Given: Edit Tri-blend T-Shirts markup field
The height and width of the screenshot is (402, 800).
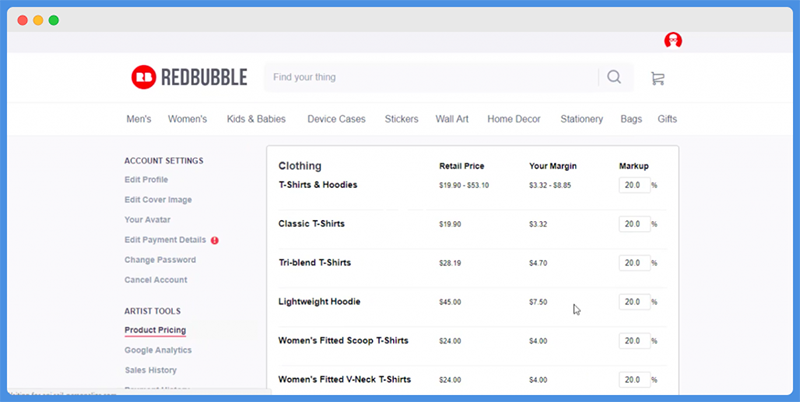Looking at the screenshot, I should click(x=635, y=263).
